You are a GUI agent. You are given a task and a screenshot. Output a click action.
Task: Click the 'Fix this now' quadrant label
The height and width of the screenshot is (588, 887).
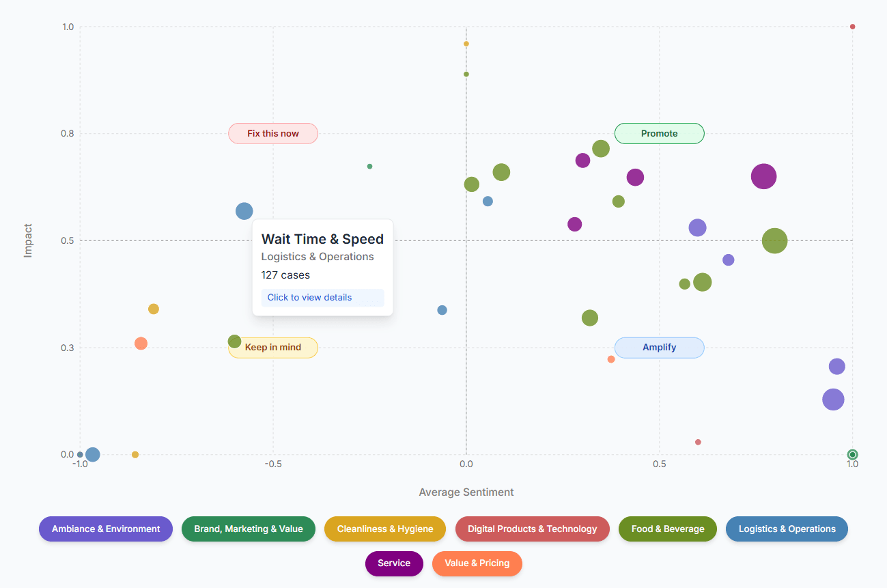click(273, 133)
